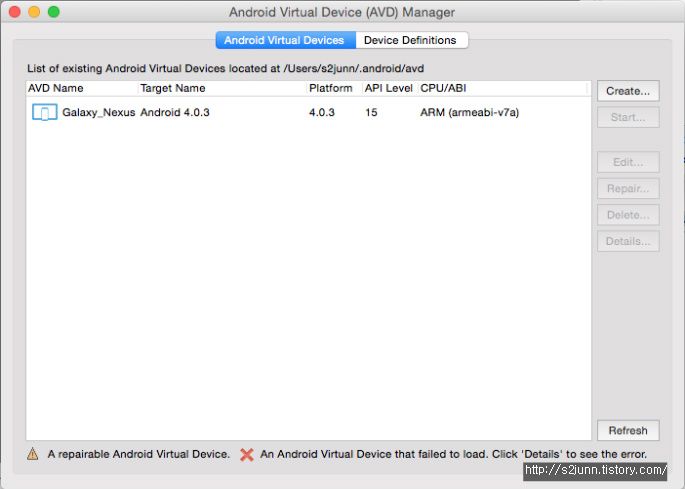Sort by AVD Name column header
Screen dimensions: 685x489
click(x=82, y=88)
